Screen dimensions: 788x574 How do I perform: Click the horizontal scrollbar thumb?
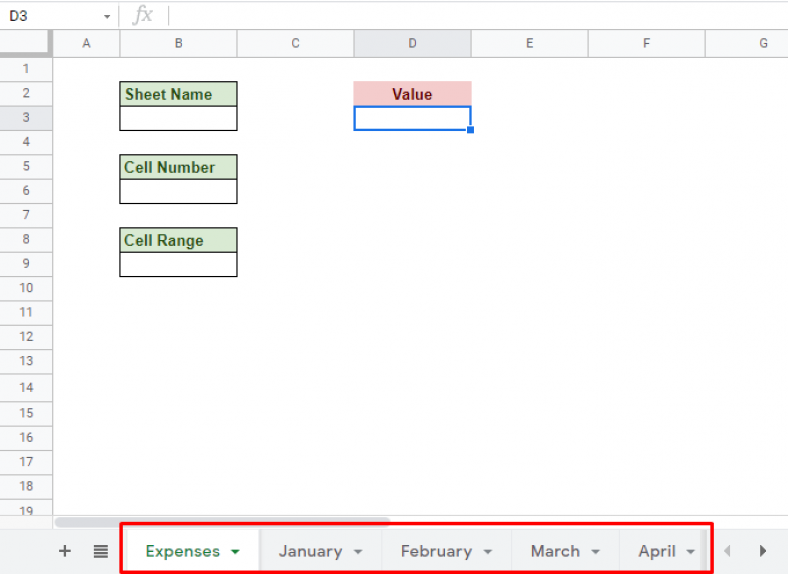(x=222, y=522)
